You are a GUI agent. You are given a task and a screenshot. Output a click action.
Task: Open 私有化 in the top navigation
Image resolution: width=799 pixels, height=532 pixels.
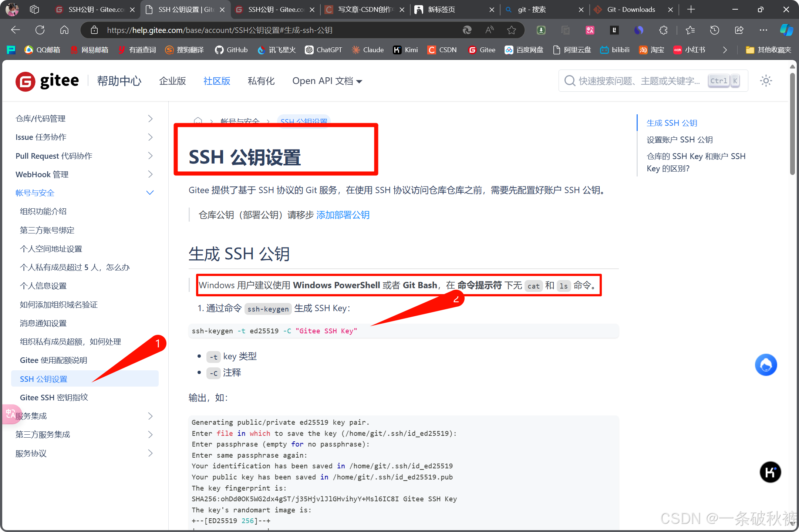(261, 81)
